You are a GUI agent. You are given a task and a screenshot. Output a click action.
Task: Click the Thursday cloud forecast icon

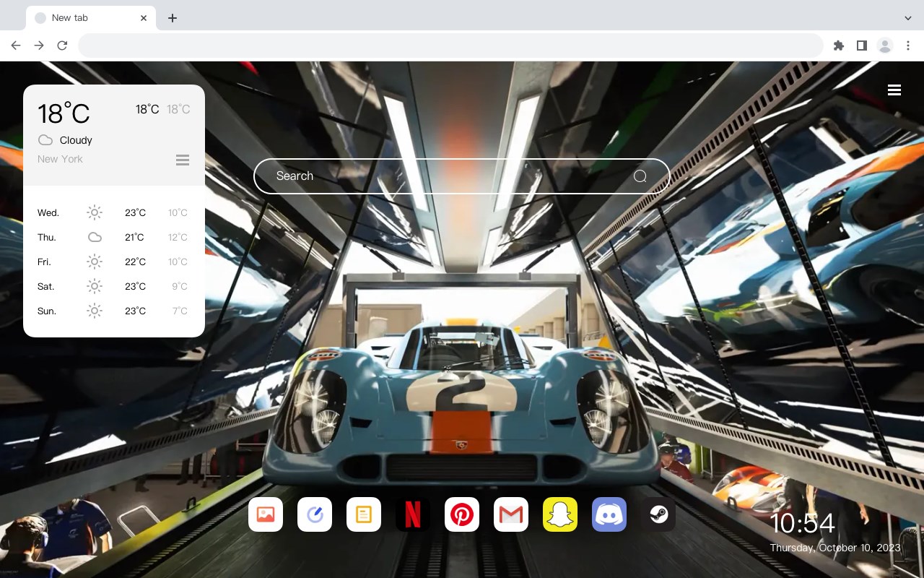coord(95,237)
